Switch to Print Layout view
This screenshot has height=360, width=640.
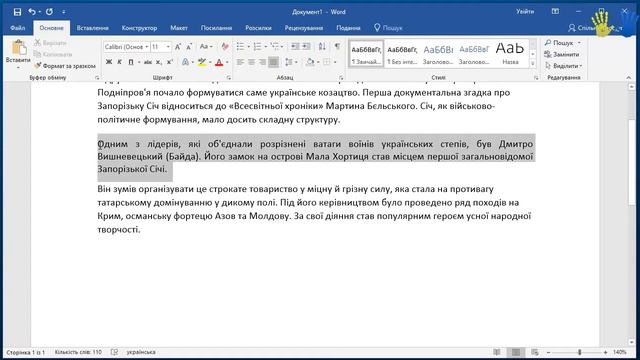516,352
